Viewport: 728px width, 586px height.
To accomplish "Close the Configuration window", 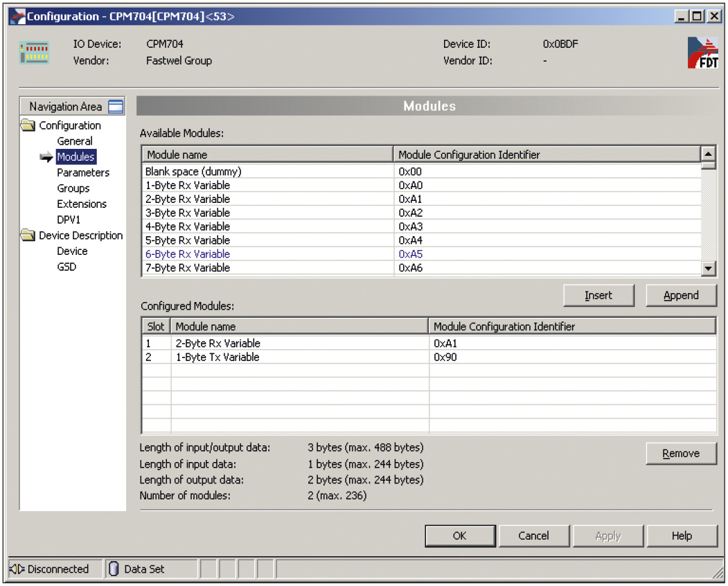I will 714,17.
